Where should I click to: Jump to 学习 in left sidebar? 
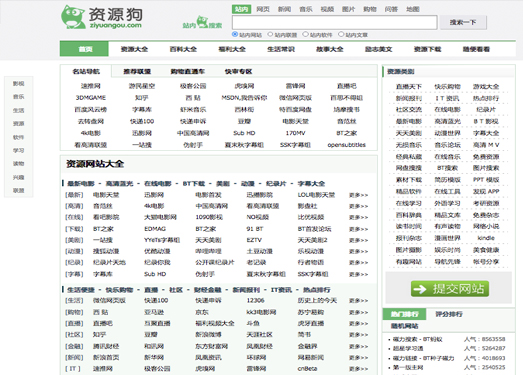coord(19,150)
